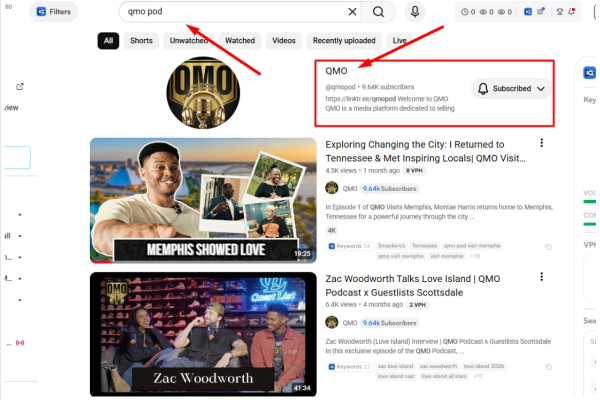This screenshot has width=600, height=400.
Task: Click the "In Episode 1 of QMO Visits Memphis" description
Action: 439,212
